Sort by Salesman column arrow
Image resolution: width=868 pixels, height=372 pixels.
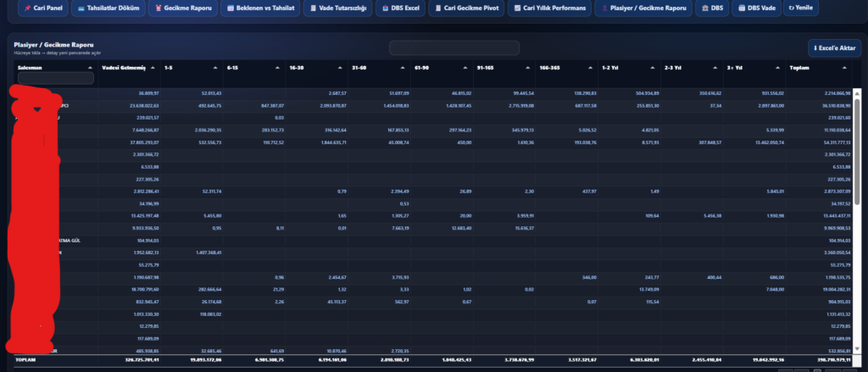click(x=90, y=68)
